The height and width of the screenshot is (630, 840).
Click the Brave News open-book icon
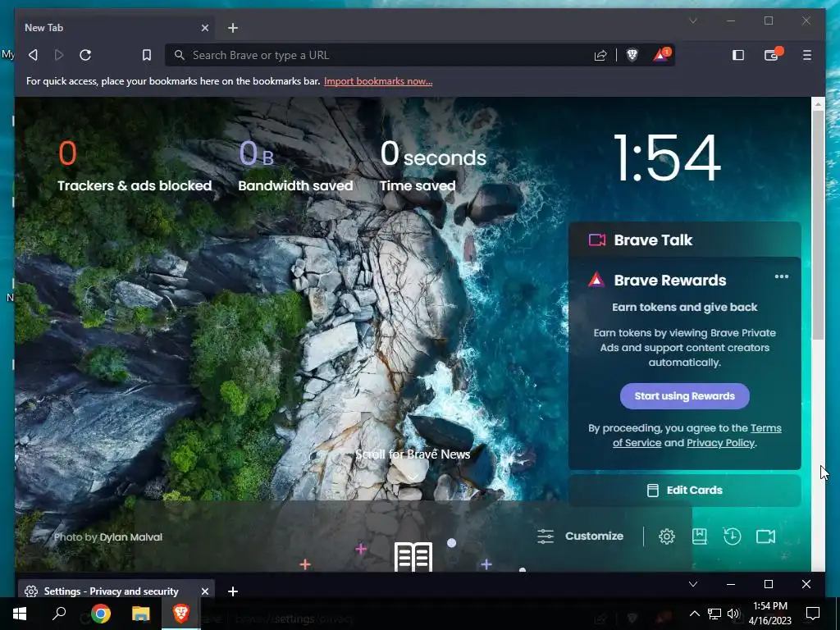click(413, 557)
